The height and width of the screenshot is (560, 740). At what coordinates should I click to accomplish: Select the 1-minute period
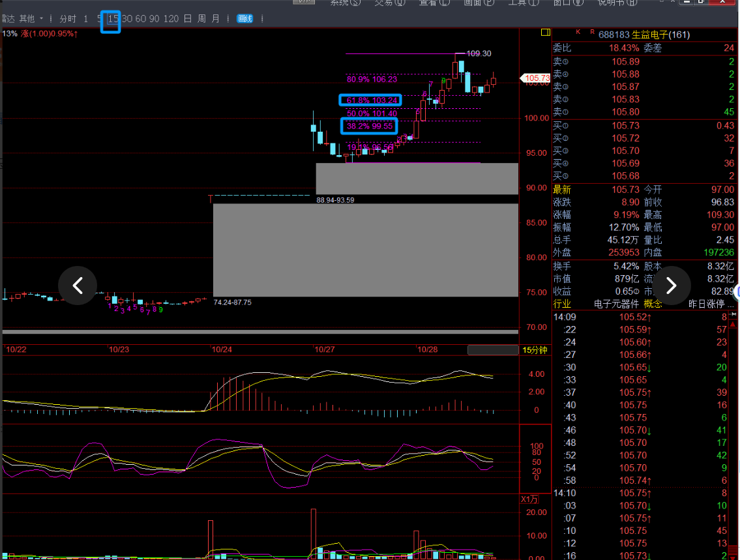tap(85, 19)
